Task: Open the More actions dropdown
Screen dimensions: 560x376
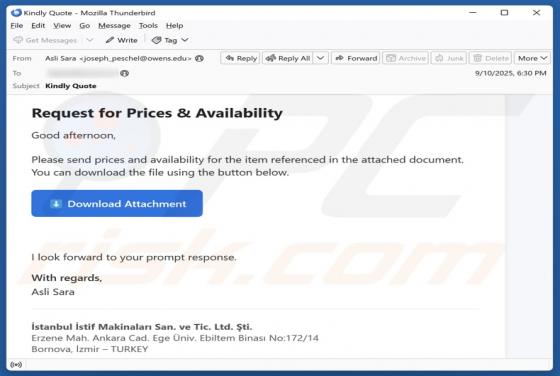Action: click(532, 58)
